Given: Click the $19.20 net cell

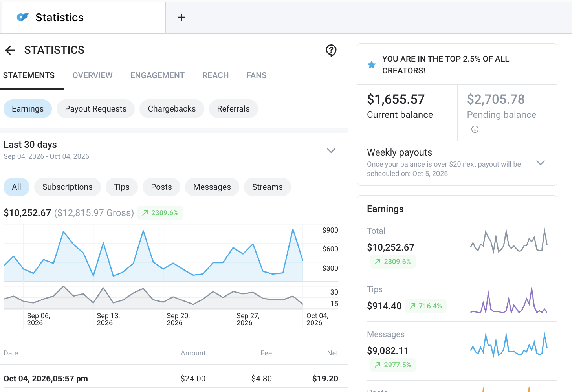Looking at the screenshot, I should [x=325, y=379].
